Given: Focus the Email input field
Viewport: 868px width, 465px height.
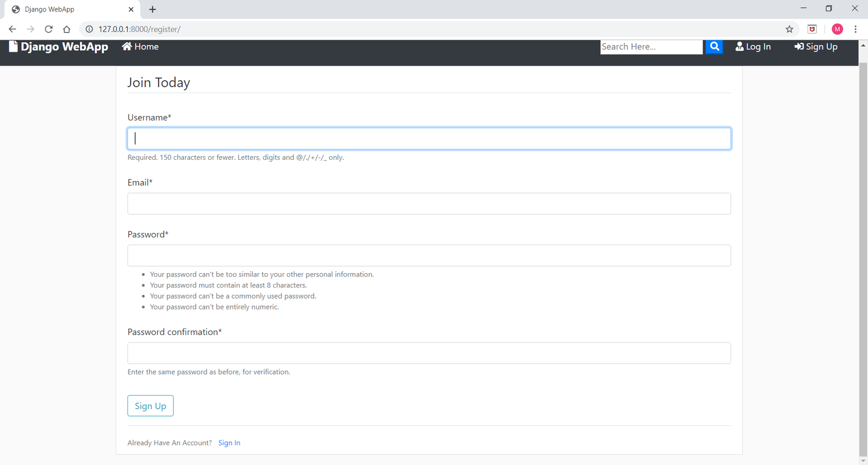Looking at the screenshot, I should click(x=429, y=204).
